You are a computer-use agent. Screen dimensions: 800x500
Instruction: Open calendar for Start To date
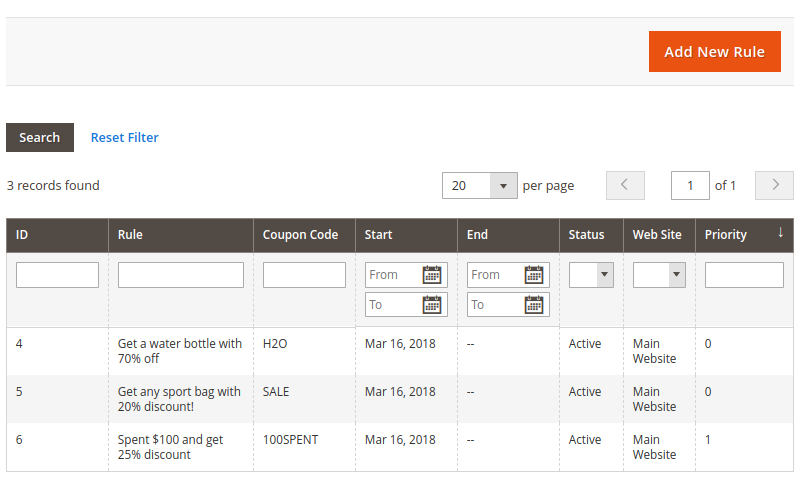[x=432, y=305]
